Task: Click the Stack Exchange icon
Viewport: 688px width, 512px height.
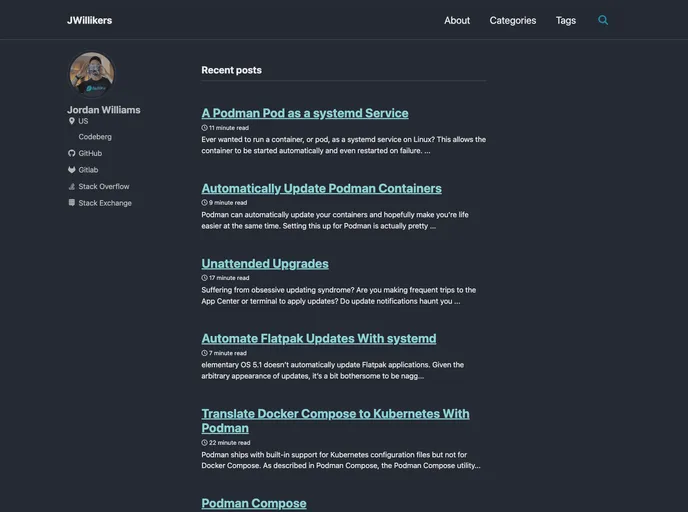Action: [x=72, y=203]
